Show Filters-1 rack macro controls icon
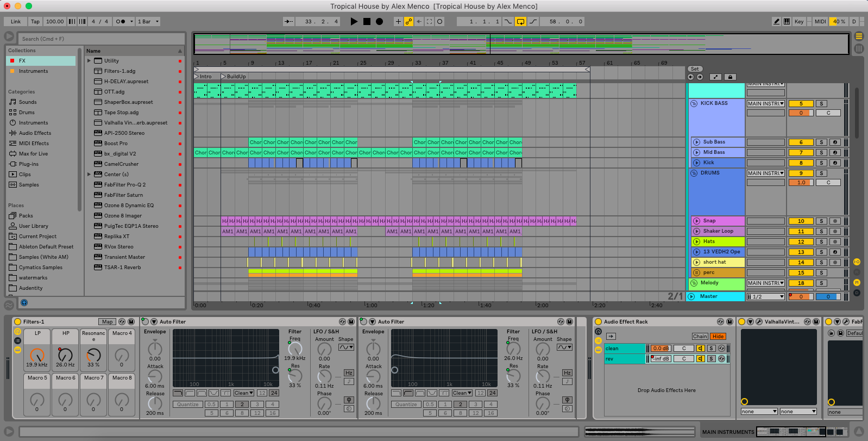 [x=17, y=332]
